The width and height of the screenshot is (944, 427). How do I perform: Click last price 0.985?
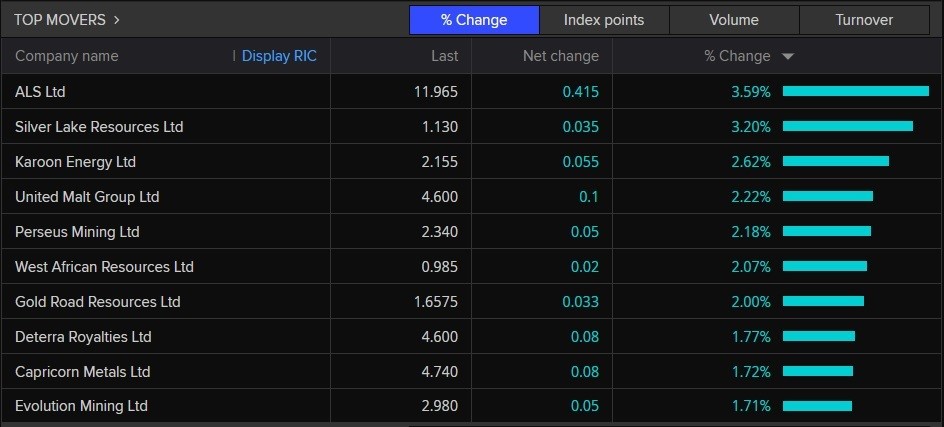(439, 267)
